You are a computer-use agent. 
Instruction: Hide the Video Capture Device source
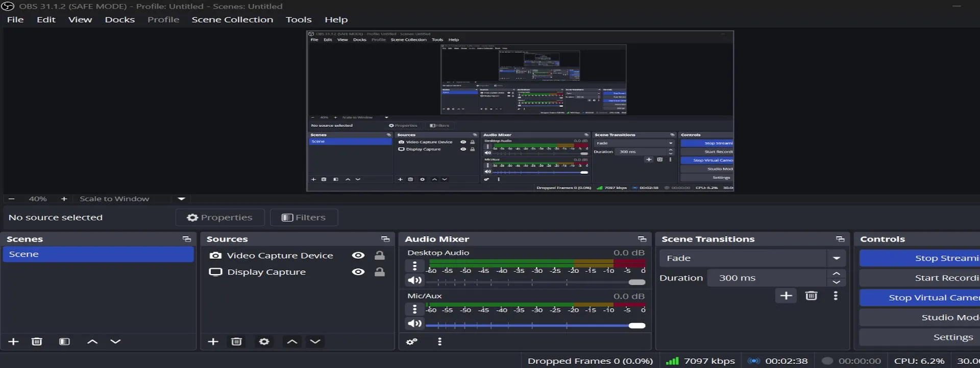tap(358, 256)
